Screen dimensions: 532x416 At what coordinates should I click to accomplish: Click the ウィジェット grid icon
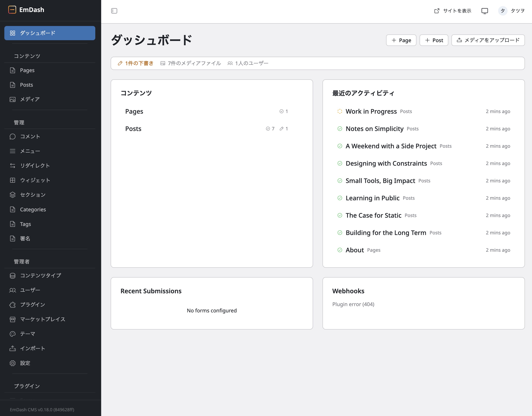pos(12,180)
